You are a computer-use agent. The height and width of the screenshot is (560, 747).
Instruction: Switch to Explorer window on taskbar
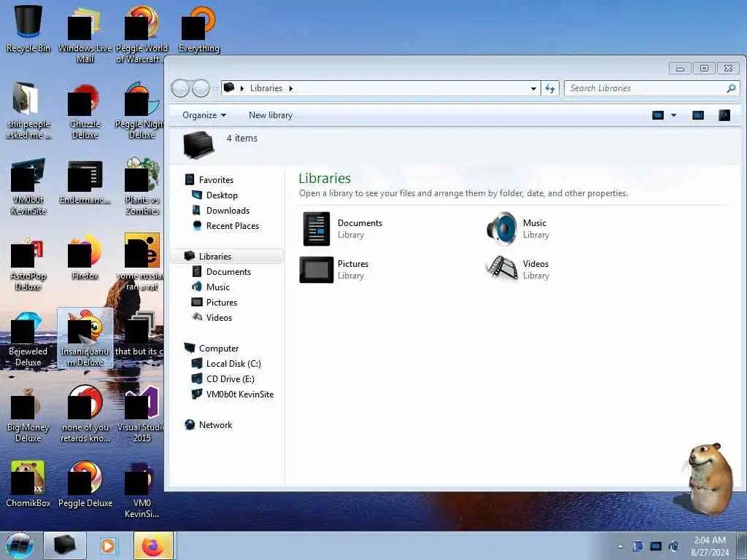[x=65, y=545]
